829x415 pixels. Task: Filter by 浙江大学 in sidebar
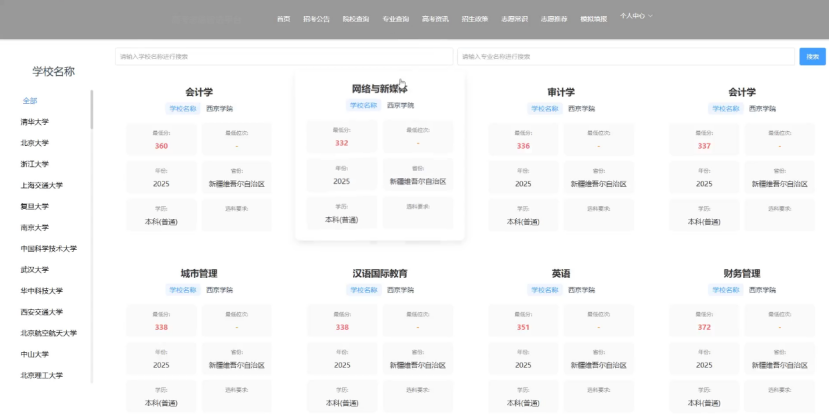point(34,164)
